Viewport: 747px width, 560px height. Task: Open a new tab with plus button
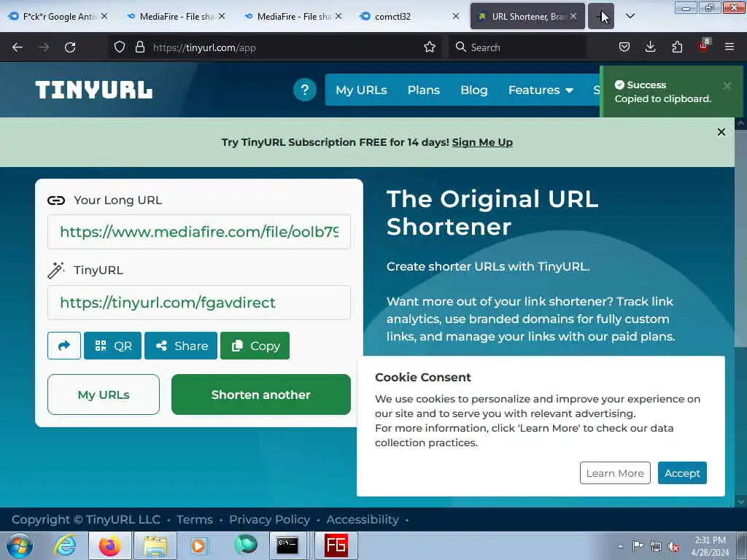601,16
